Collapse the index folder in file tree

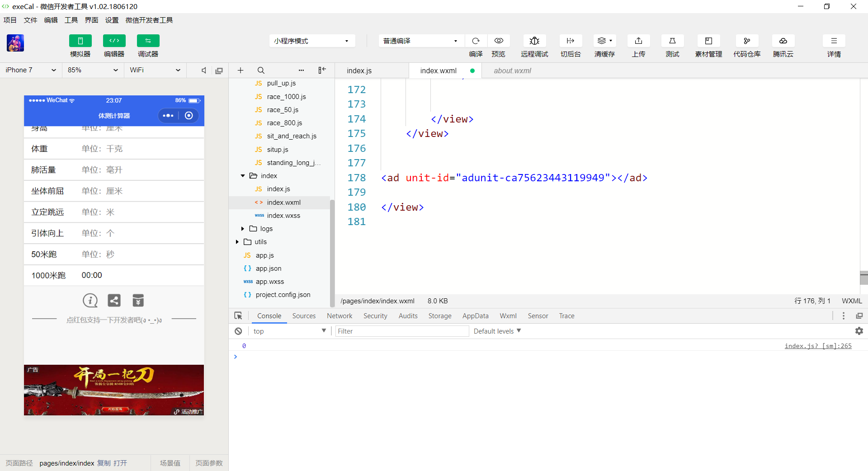(x=243, y=176)
